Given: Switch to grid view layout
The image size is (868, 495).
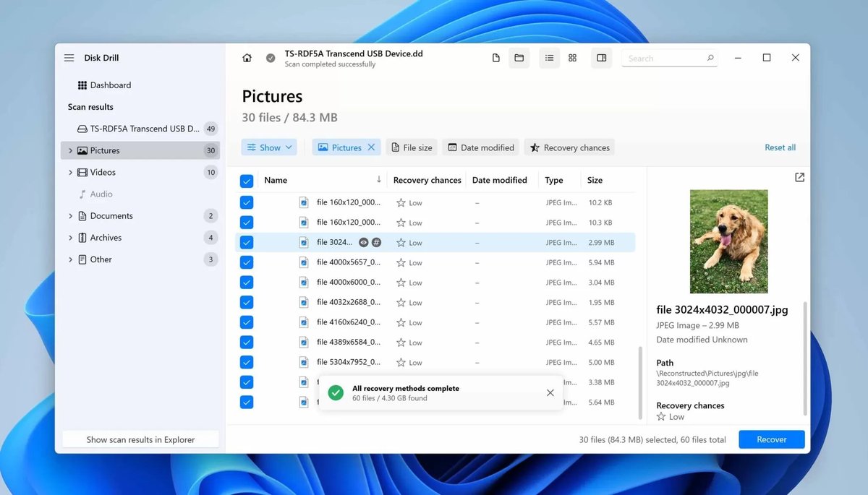Looking at the screenshot, I should click(572, 58).
